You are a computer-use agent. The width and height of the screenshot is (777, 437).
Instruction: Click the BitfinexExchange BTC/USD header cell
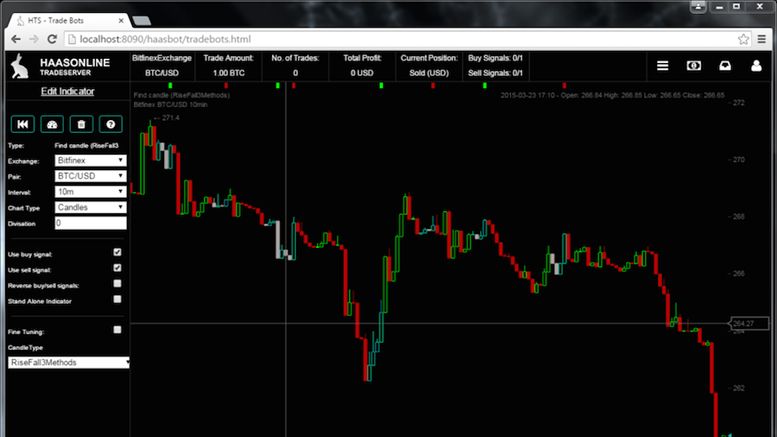click(162, 65)
